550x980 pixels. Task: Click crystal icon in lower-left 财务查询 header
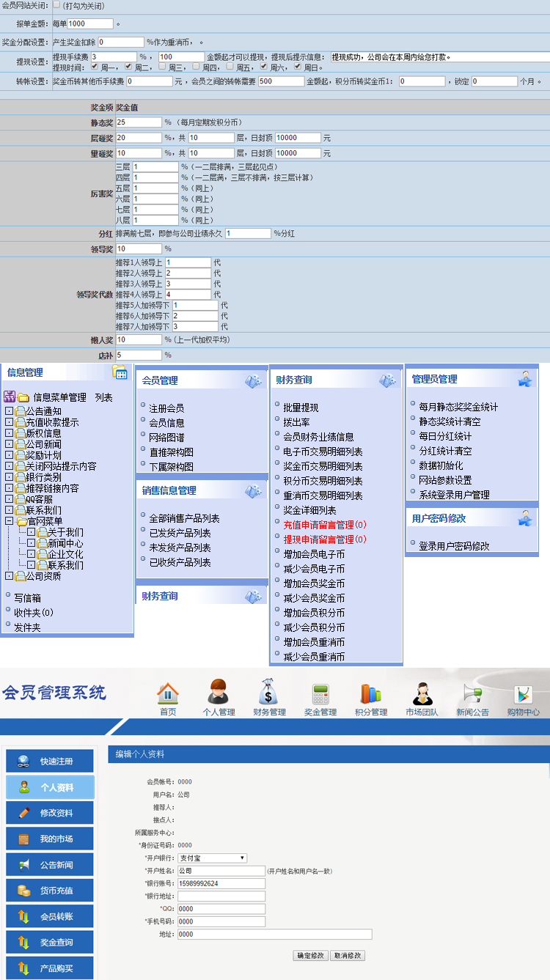point(254,596)
